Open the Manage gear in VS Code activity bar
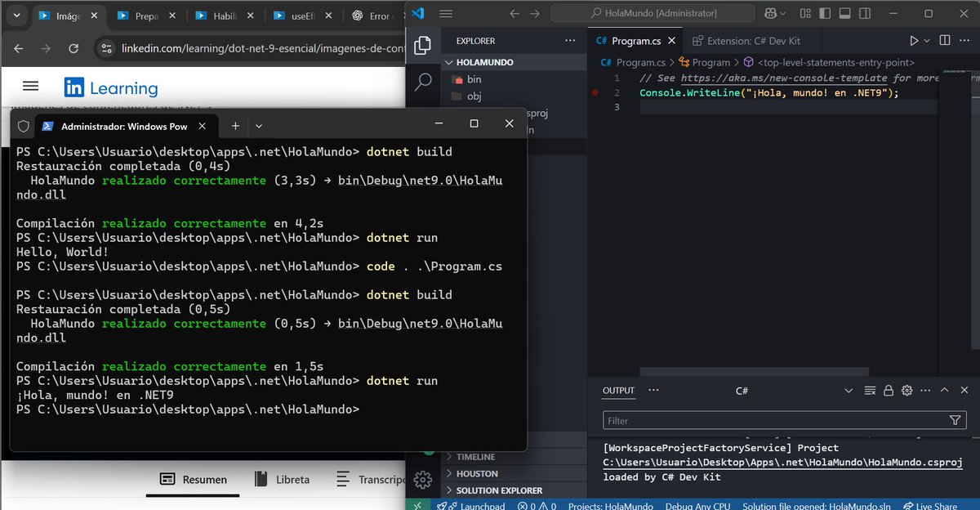The width and height of the screenshot is (980, 510). [422, 480]
